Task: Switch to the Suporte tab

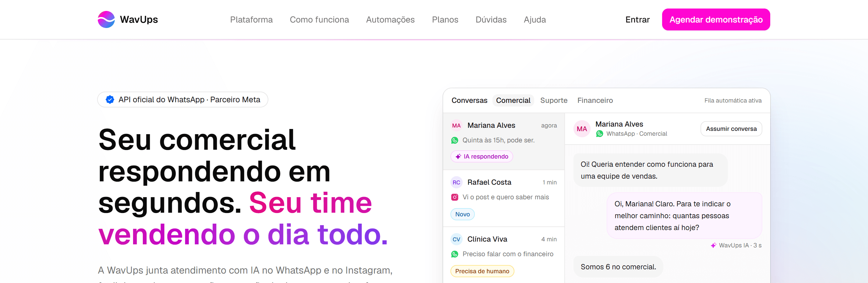Action: point(554,101)
